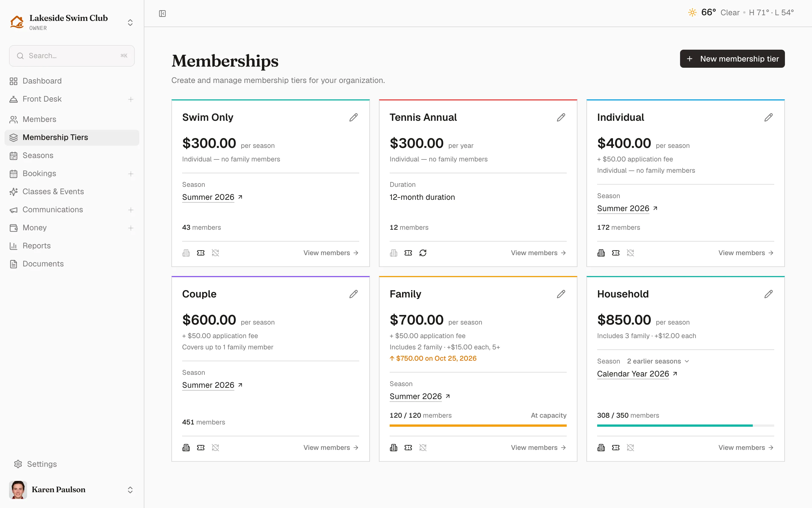The image size is (812, 508).
Task: Expand the Front Desk plus button
Action: point(131,99)
